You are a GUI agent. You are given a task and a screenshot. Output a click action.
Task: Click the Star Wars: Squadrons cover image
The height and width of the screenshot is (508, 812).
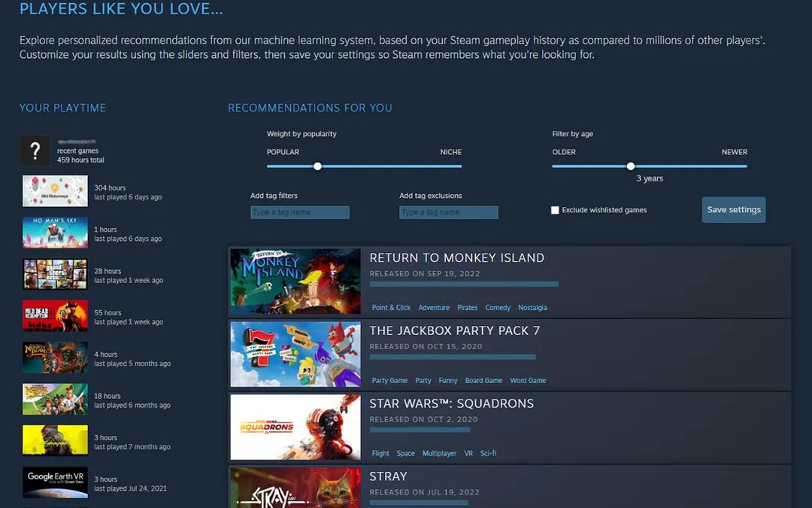click(x=295, y=427)
